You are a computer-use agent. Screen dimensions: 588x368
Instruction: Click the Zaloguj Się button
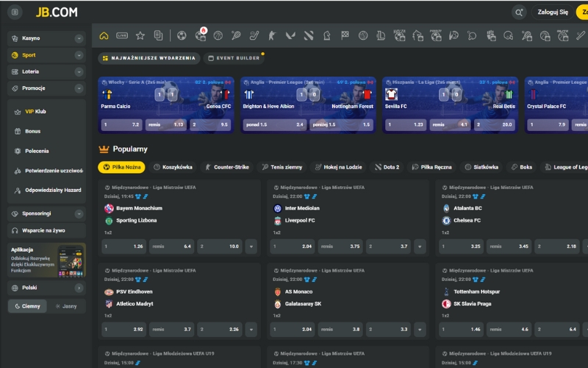click(x=553, y=13)
